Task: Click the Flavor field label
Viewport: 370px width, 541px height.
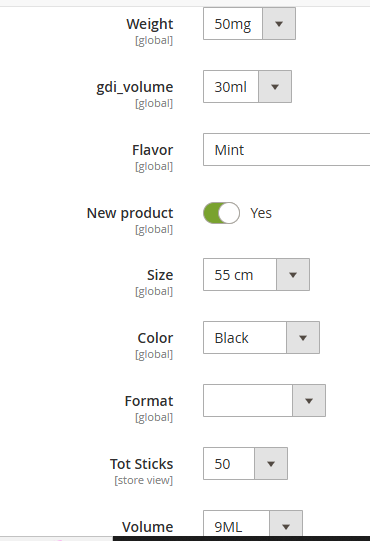Action: pos(153,150)
